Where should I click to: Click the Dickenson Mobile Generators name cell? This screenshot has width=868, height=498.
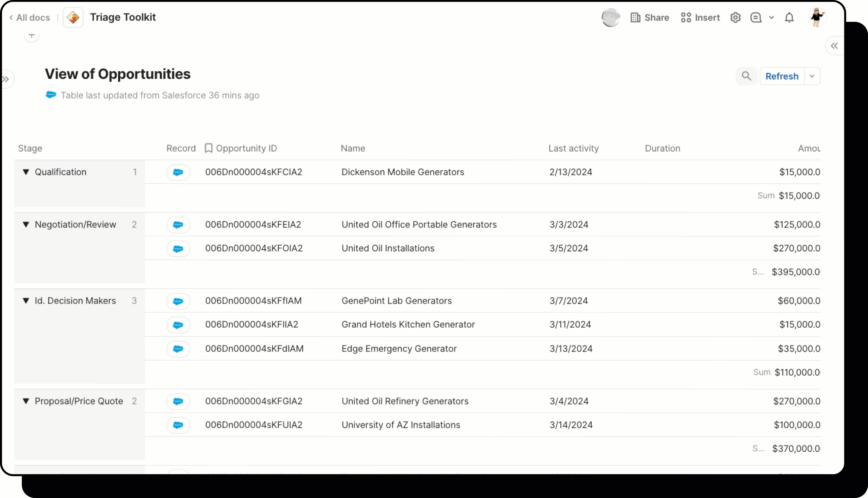pyautogui.click(x=403, y=172)
